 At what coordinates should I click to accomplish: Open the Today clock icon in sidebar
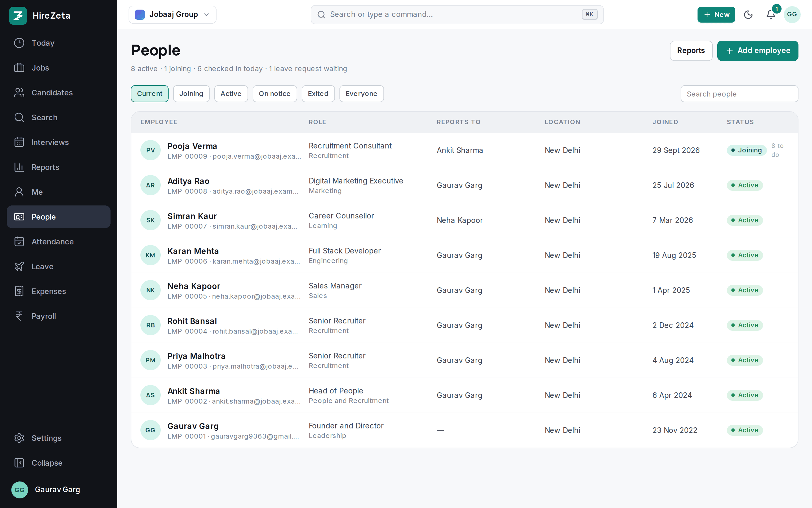tap(19, 43)
